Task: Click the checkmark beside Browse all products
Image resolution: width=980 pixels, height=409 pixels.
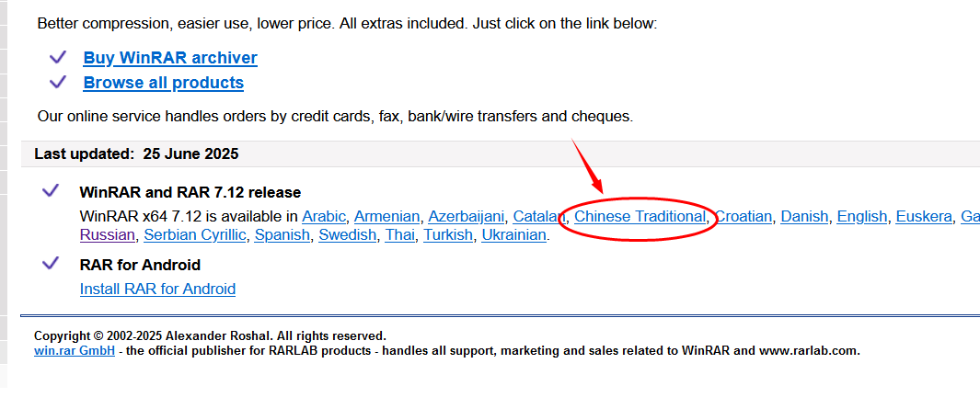Action: click(58, 82)
